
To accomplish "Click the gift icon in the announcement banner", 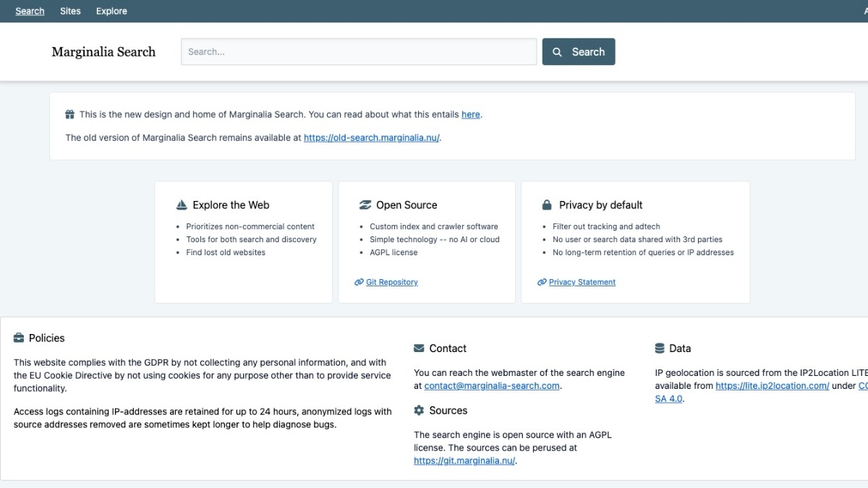I will coord(70,114).
